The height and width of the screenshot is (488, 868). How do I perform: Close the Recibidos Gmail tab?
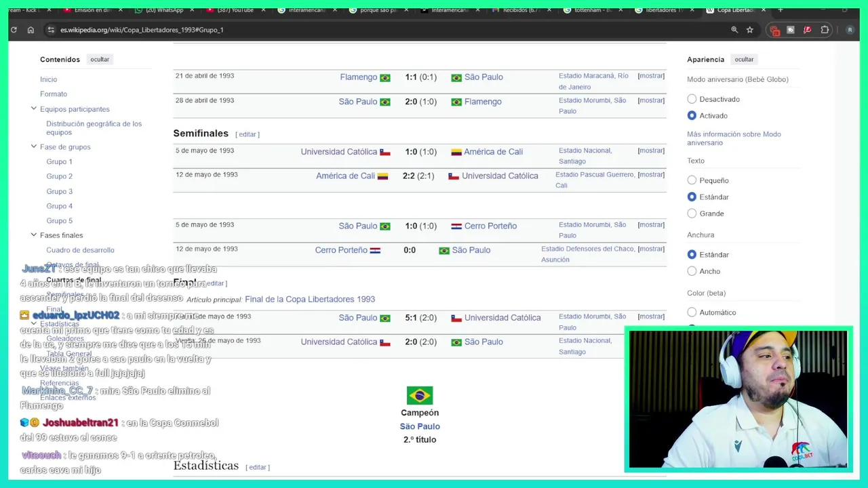[x=549, y=10]
